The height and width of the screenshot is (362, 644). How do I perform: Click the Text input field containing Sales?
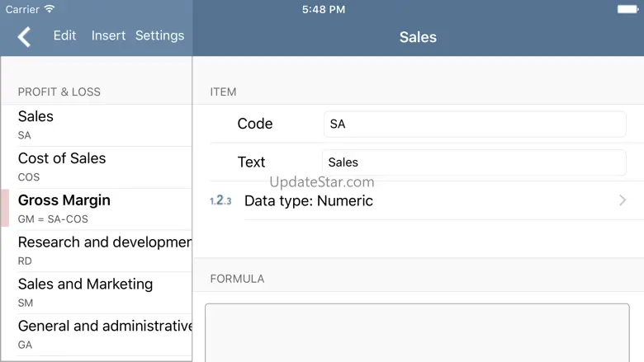pos(474,162)
